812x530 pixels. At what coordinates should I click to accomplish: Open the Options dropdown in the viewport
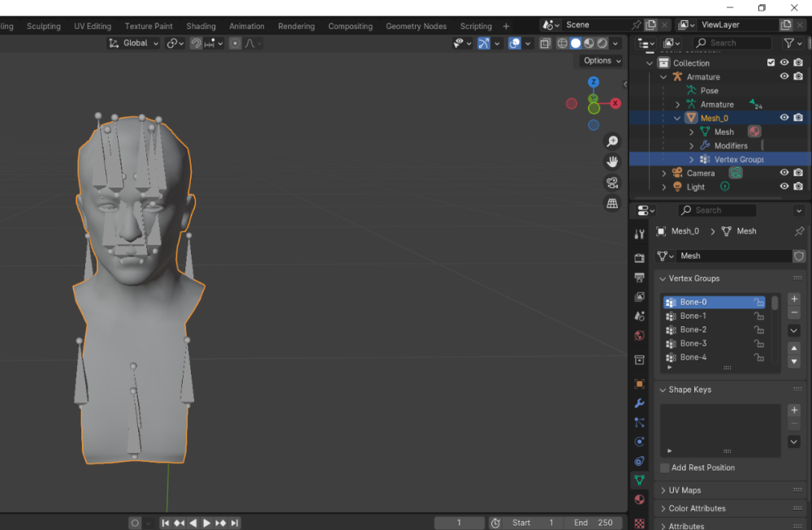602,61
